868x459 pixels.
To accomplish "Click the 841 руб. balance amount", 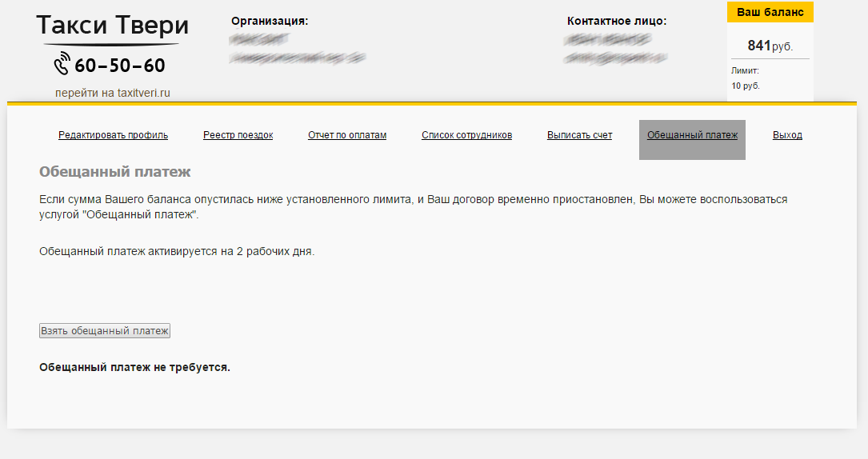I will [x=770, y=46].
